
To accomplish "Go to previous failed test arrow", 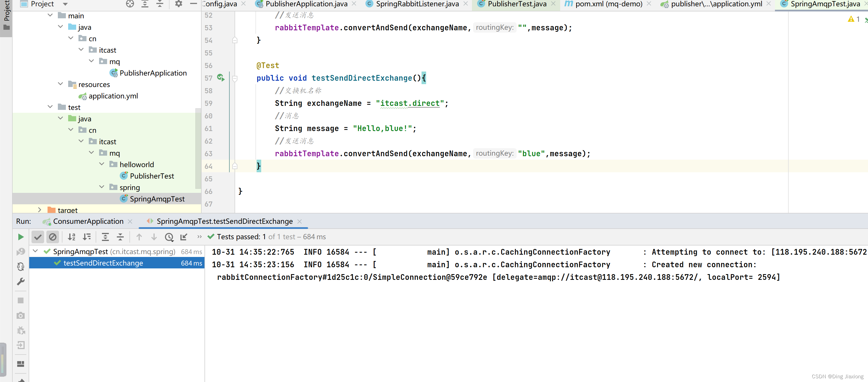I will (139, 237).
